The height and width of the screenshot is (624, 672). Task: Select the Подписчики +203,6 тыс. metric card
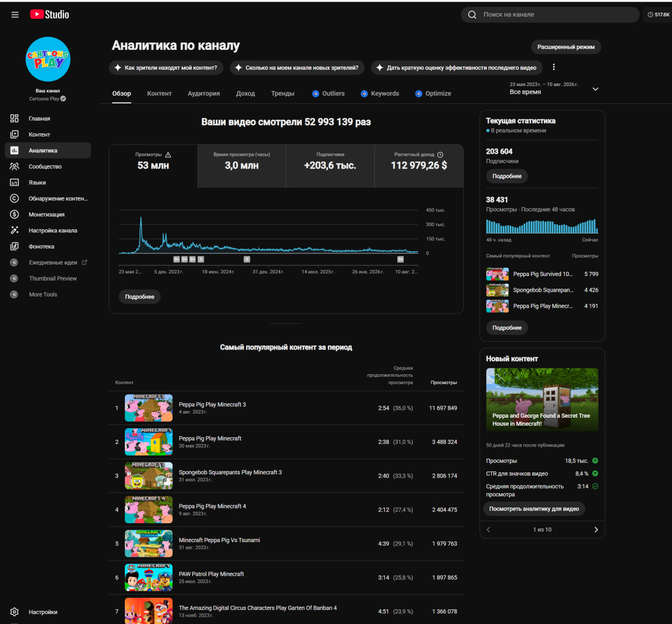point(330,166)
